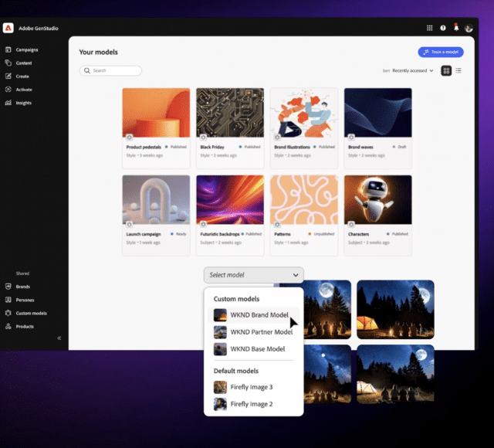Select WKND Partner Model option
Screen dimensions: 494x448
[x=254, y=332]
